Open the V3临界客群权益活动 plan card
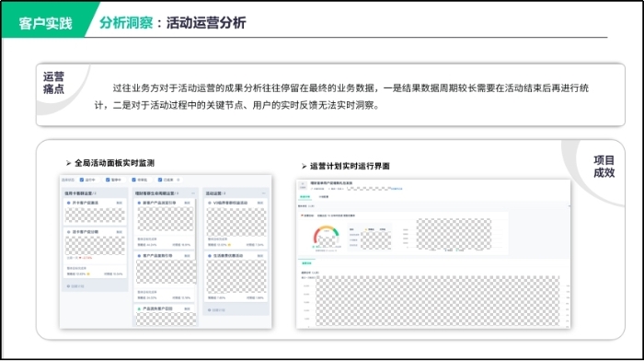The width and height of the screenshot is (644, 361). point(236,224)
